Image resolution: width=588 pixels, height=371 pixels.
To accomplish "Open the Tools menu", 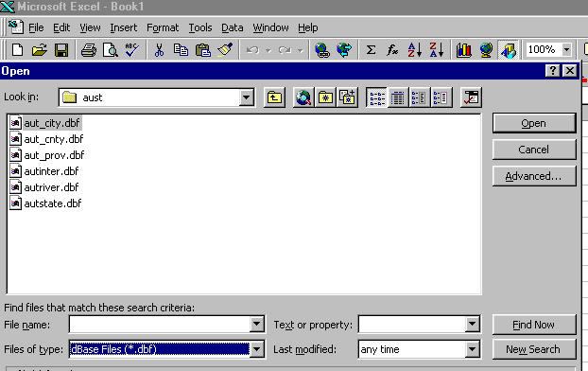I will click(200, 27).
